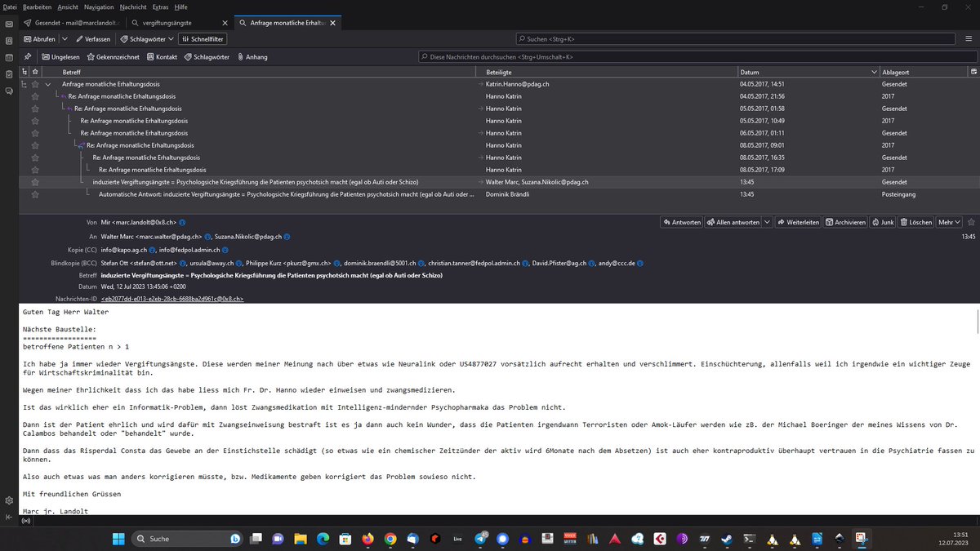Toggle the Kontakt quick filter
The height and width of the screenshot is (551, 980).
[162, 57]
